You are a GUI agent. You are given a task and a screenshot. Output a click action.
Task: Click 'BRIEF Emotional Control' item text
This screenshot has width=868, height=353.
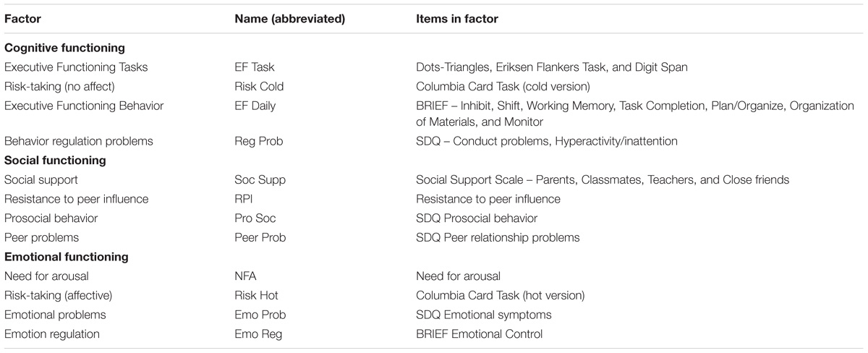click(x=479, y=334)
